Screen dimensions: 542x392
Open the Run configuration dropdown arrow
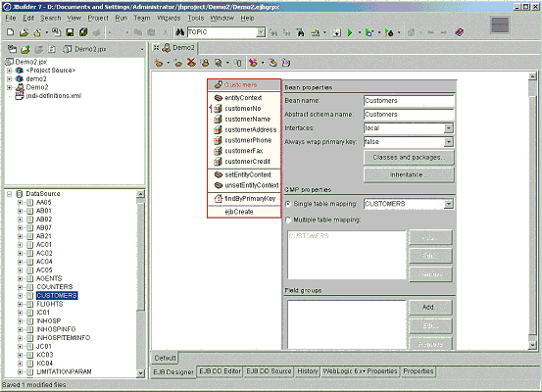pyautogui.click(x=359, y=33)
